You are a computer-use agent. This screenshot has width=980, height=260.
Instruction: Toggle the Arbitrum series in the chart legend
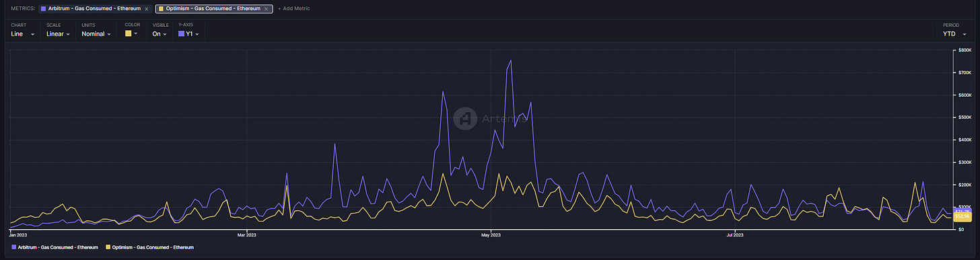55,247
